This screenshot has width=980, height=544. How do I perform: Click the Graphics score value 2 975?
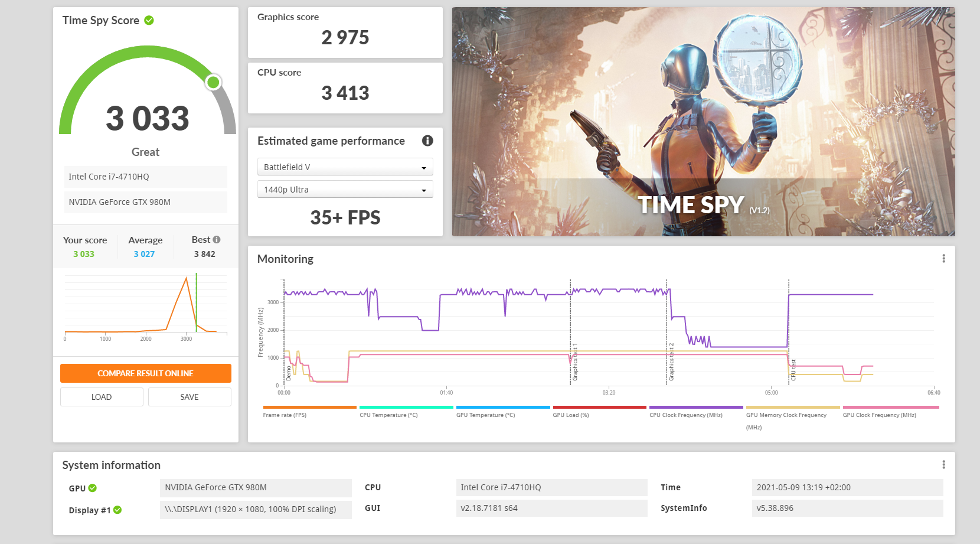pyautogui.click(x=345, y=38)
